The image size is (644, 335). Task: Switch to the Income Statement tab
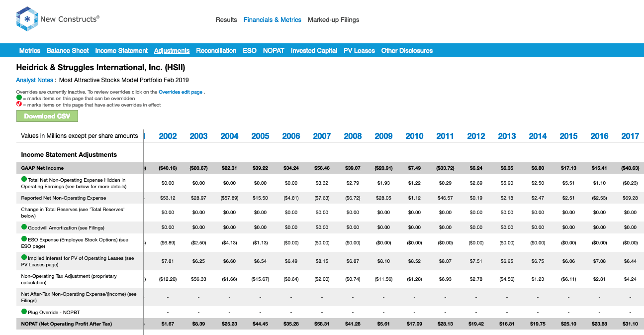pos(121,50)
